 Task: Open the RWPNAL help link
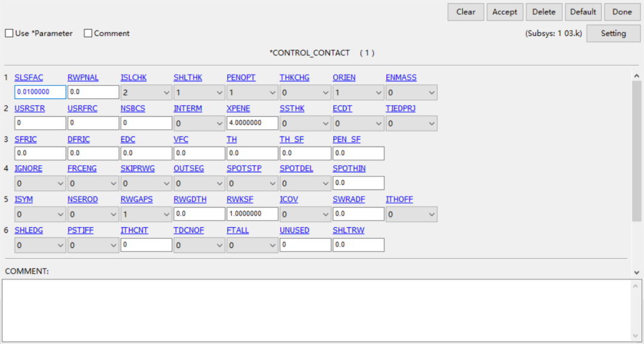(83, 78)
